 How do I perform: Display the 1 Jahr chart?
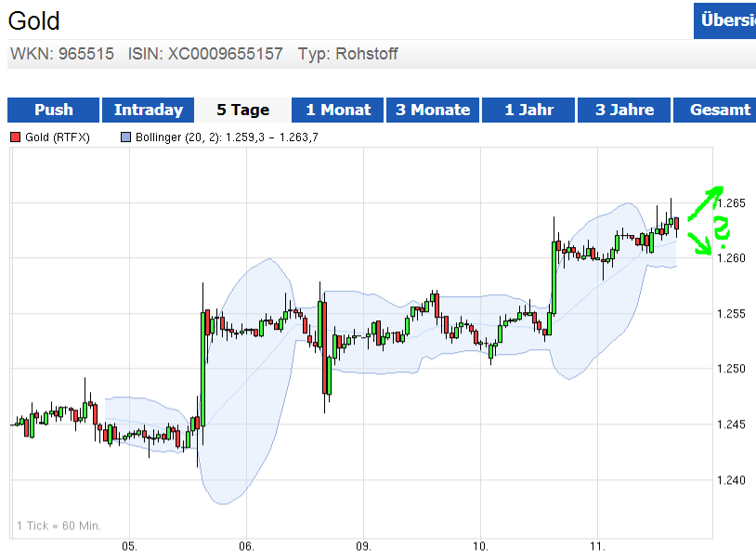pyautogui.click(x=528, y=110)
